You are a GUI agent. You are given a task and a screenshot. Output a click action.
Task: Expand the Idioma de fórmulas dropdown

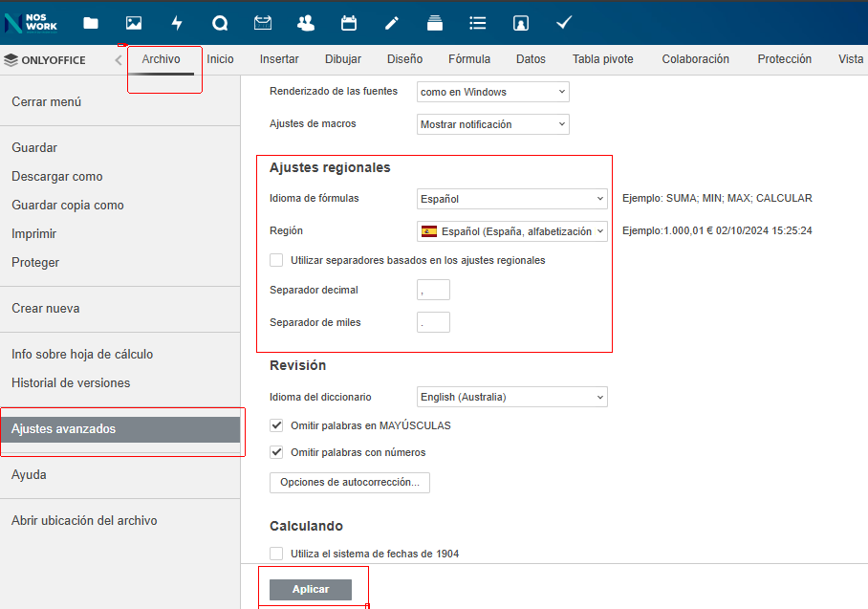pyautogui.click(x=512, y=199)
